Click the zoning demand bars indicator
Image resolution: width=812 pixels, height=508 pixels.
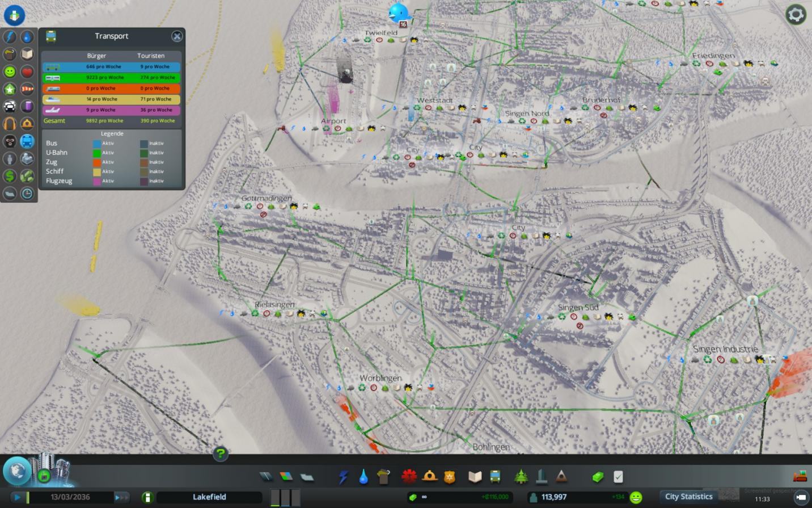point(285,497)
